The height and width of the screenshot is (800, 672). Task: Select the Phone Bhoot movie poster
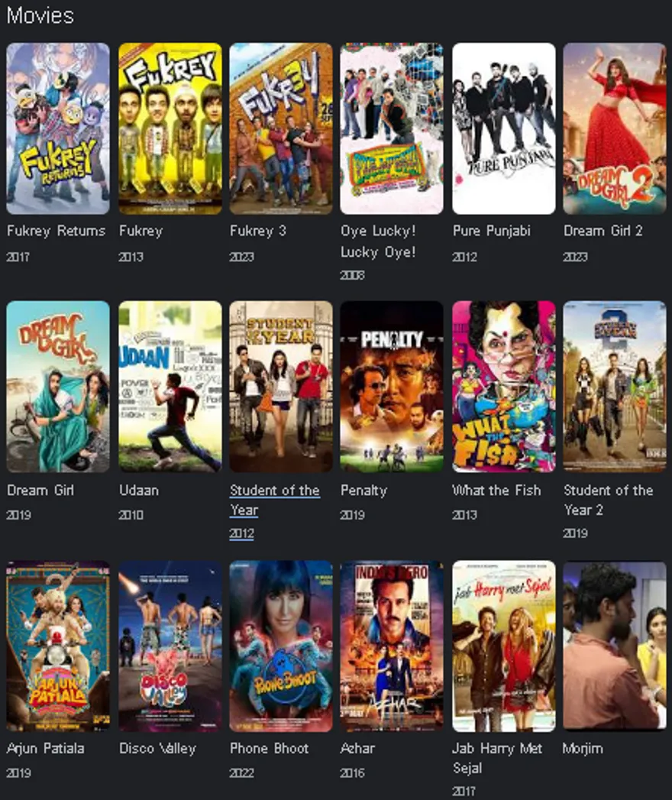pos(280,646)
